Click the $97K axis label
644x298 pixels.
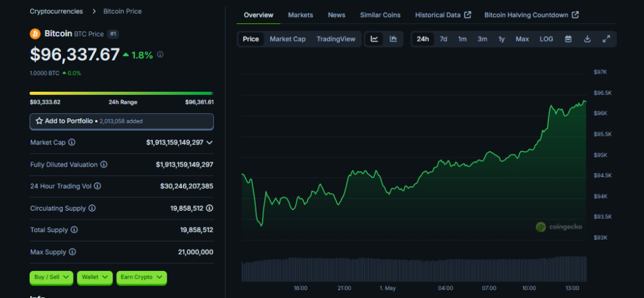click(x=600, y=72)
